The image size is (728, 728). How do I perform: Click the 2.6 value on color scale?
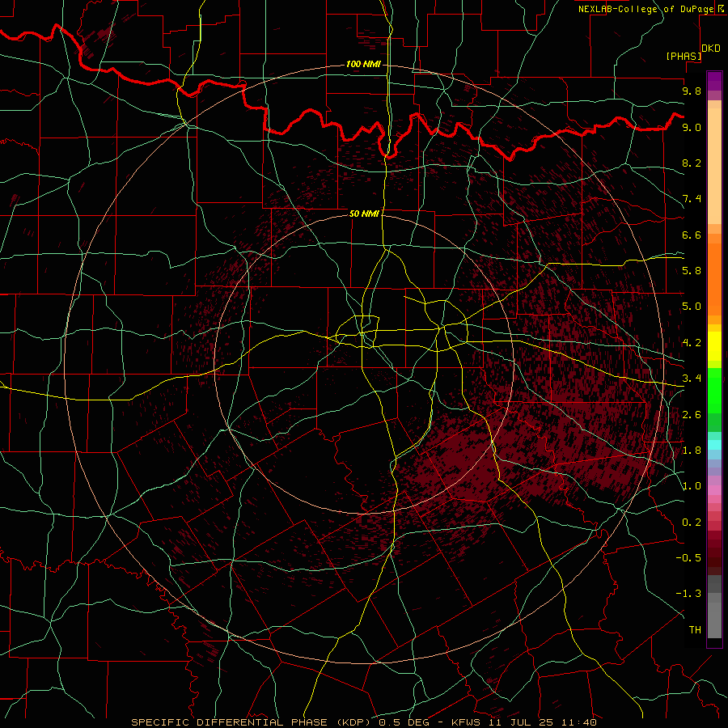tap(692, 415)
